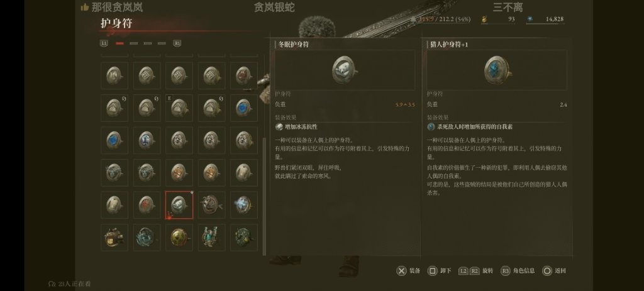Click the 冬眠护身符 preview image
This screenshot has width=644, height=291.
click(345, 70)
